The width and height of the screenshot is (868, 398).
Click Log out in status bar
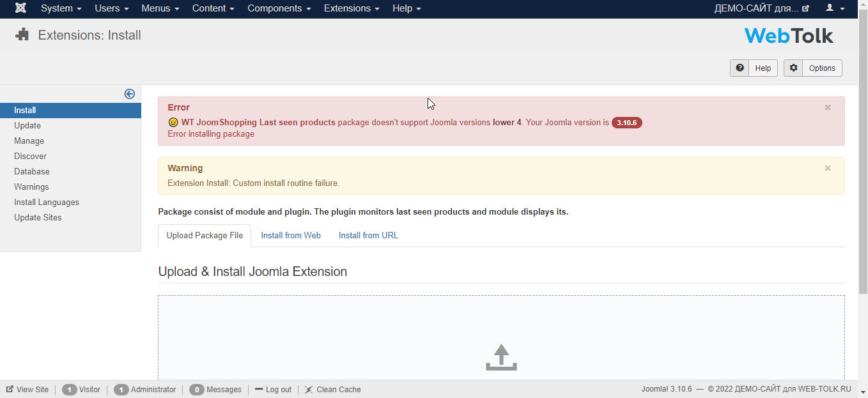(x=273, y=390)
